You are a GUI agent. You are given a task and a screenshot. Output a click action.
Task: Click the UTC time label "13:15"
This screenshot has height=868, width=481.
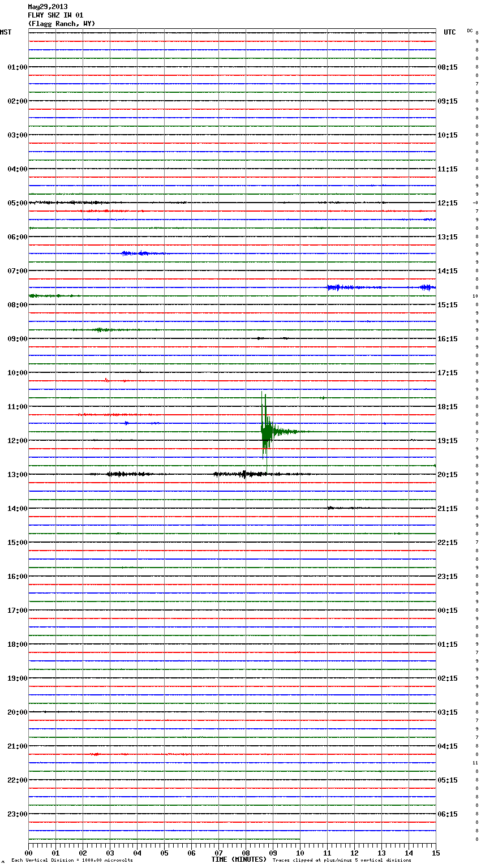pyautogui.click(x=448, y=237)
